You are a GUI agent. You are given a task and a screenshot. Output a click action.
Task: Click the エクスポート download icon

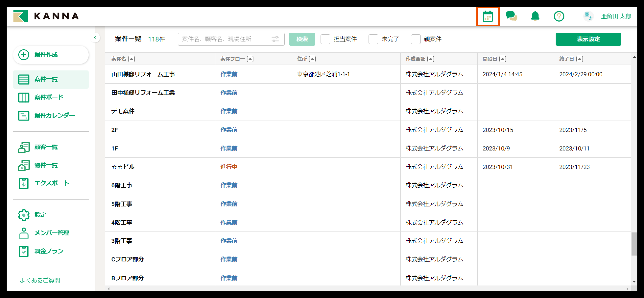coord(24,183)
